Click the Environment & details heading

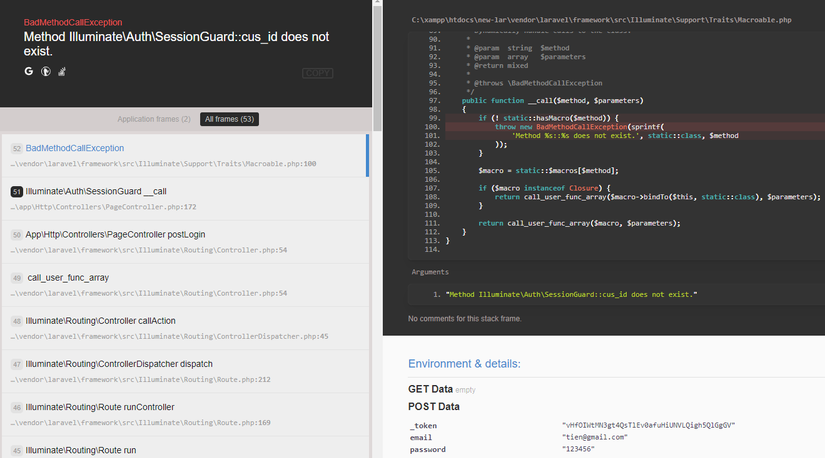pyautogui.click(x=464, y=364)
